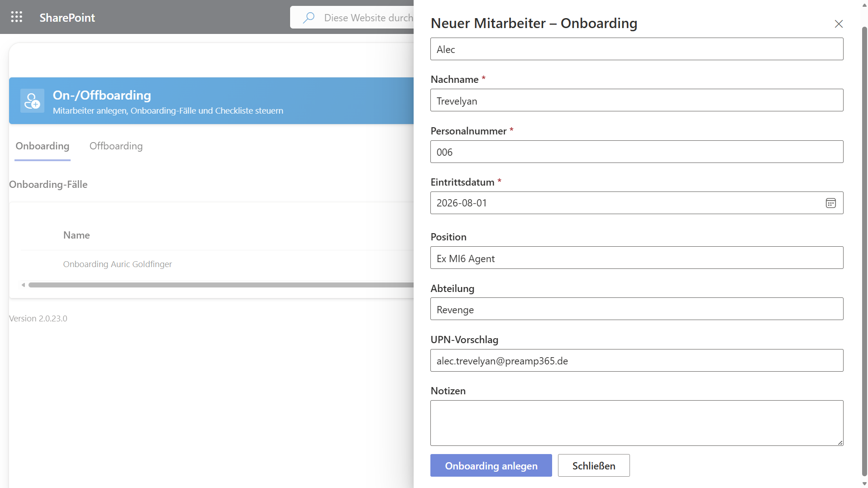Screen dimensions: 868x488
Task: Edit the UPN-Vorschlag email field
Action: tap(637, 360)
